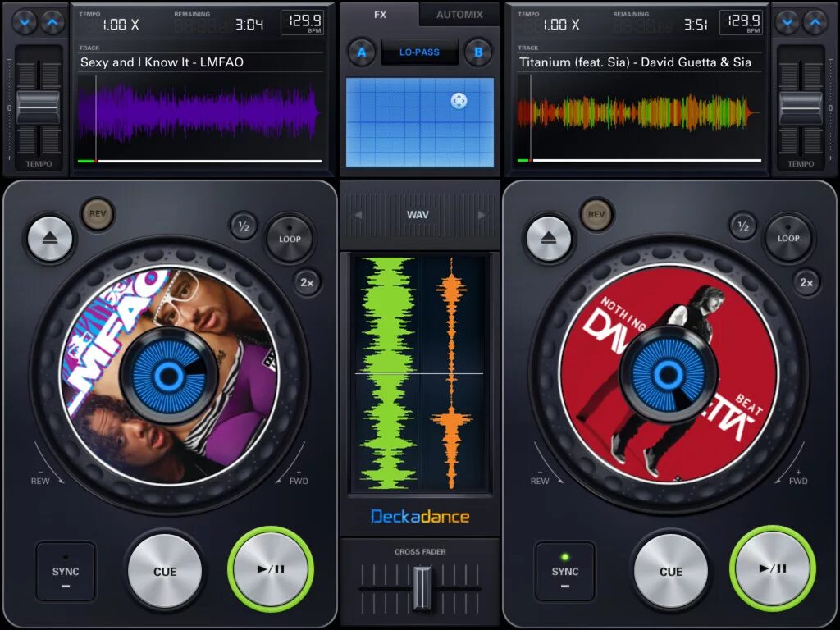
Task: Halve the loop length on the right deck
Action: [x=742, y=226]
